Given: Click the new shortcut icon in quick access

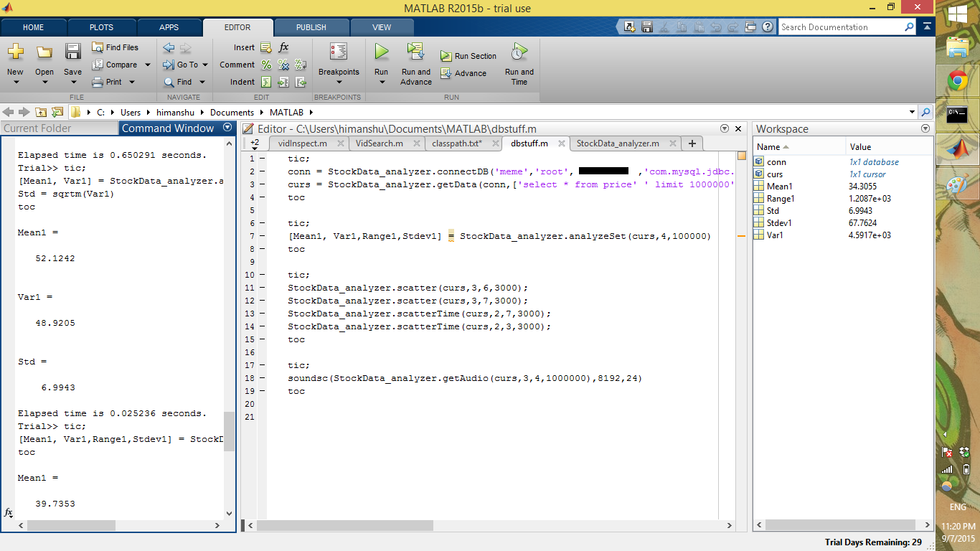Looking at the screenshot, I should [629, 27].
